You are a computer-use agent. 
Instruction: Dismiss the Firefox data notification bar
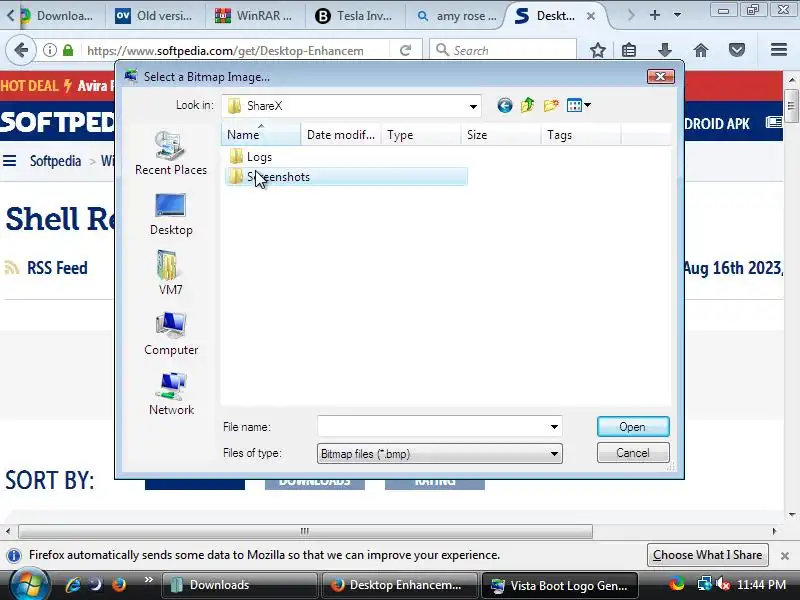[785, 555]
